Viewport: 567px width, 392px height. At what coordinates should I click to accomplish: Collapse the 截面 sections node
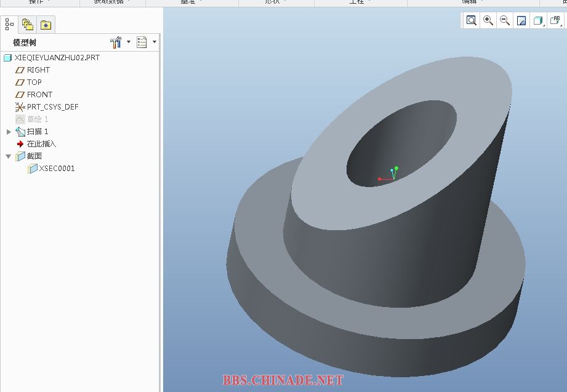(9, 156)
